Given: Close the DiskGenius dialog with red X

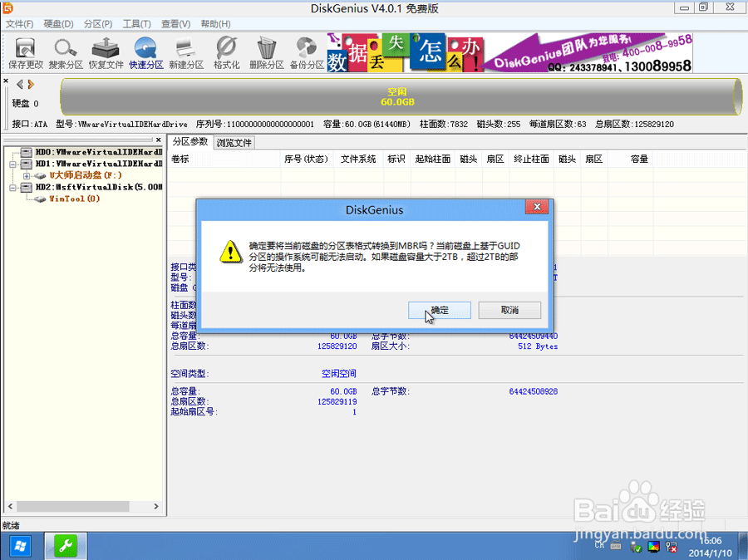Looking at the screenshot, I should [x=537, y=207].
